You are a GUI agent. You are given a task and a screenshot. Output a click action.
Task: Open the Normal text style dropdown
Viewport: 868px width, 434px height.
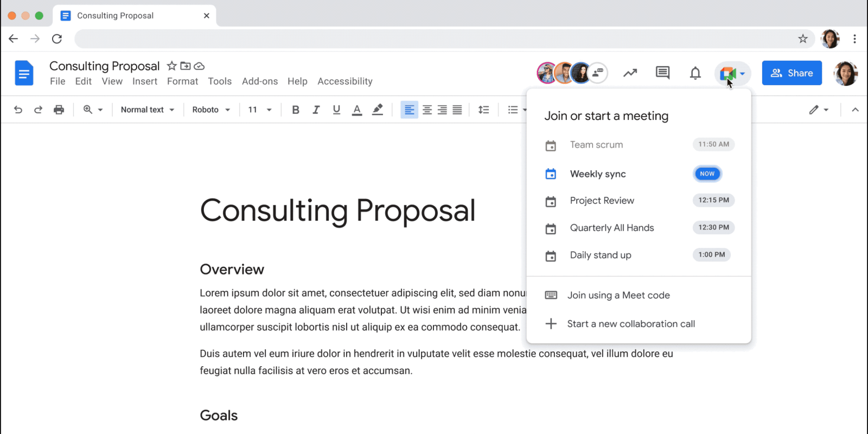[x=147, y=110]
